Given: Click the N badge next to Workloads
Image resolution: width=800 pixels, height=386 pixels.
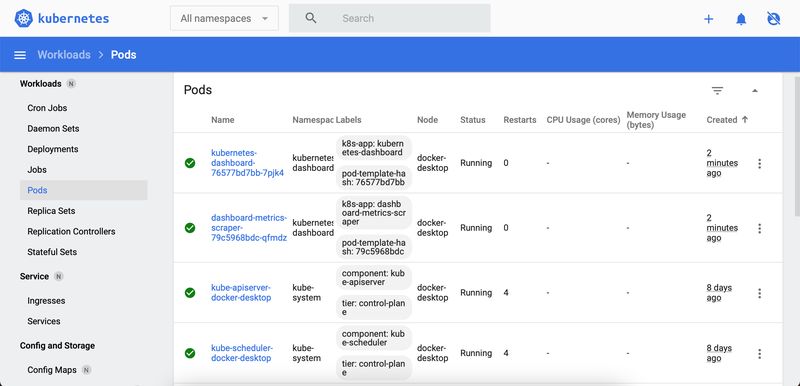Looking at the screenshot, I should (71, 84).
